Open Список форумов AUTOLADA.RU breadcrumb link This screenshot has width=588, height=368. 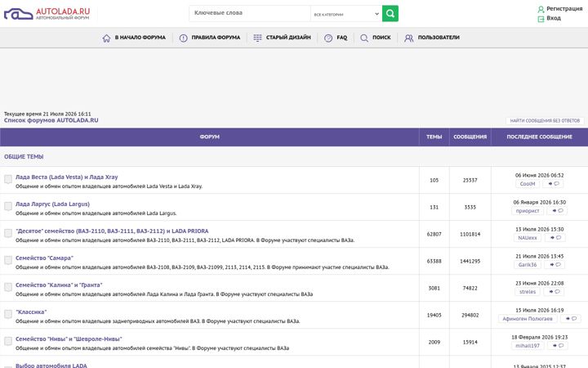[x=51, y=120]
